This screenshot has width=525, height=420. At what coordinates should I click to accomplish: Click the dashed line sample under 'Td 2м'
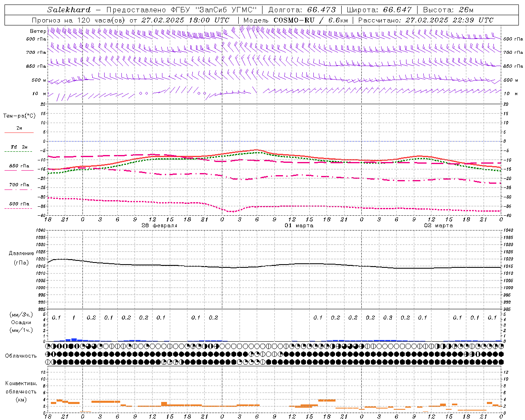tap(18, 152)
